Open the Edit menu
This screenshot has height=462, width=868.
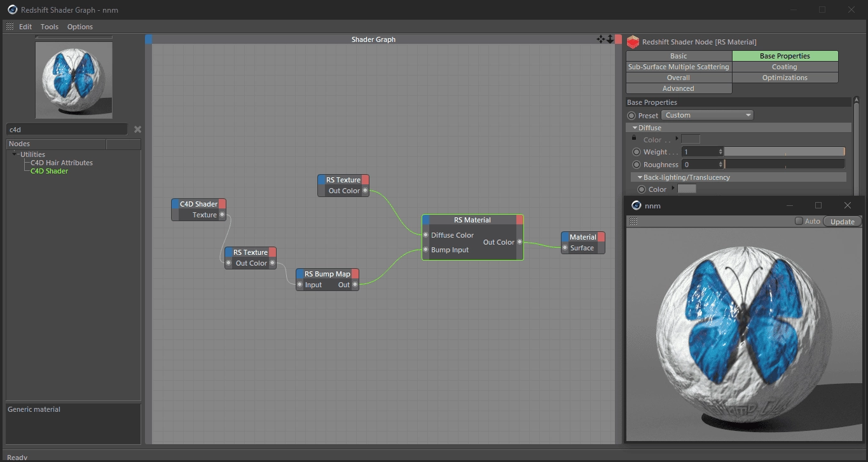click(x=25, y=27)
